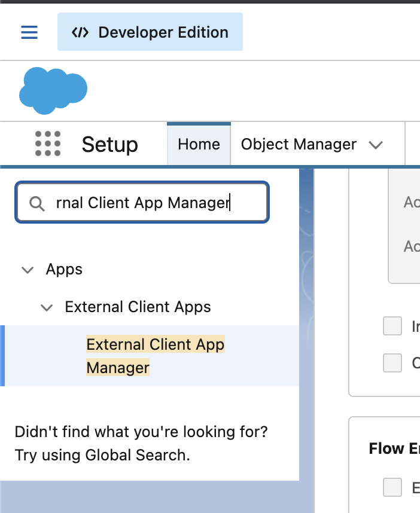Image resolution: width=420 pixels, height=513 pixels.
Task: Collapse the Apps section chevron
Action: pos(28,270)
